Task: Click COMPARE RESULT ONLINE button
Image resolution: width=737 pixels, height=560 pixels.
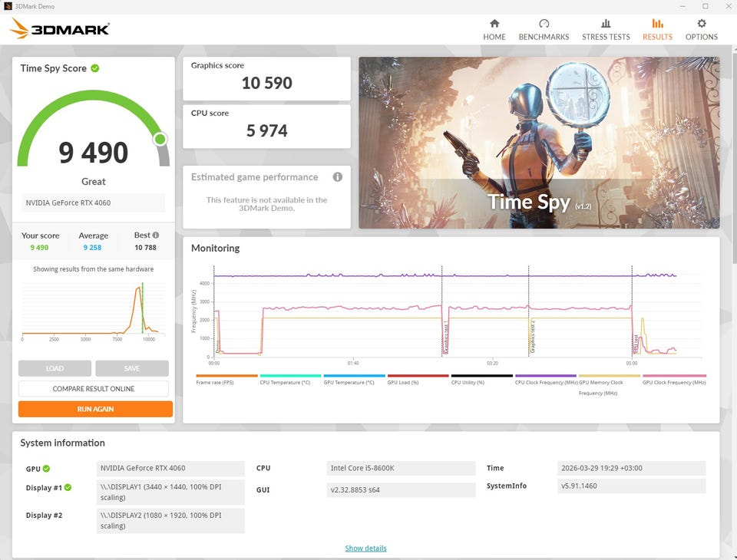Action: [93, 388]
